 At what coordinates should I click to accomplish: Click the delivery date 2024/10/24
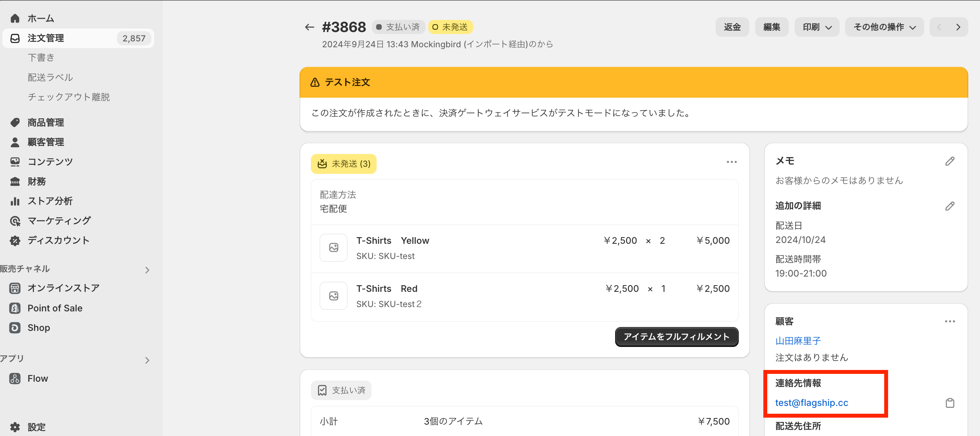[x=801, y=240]
